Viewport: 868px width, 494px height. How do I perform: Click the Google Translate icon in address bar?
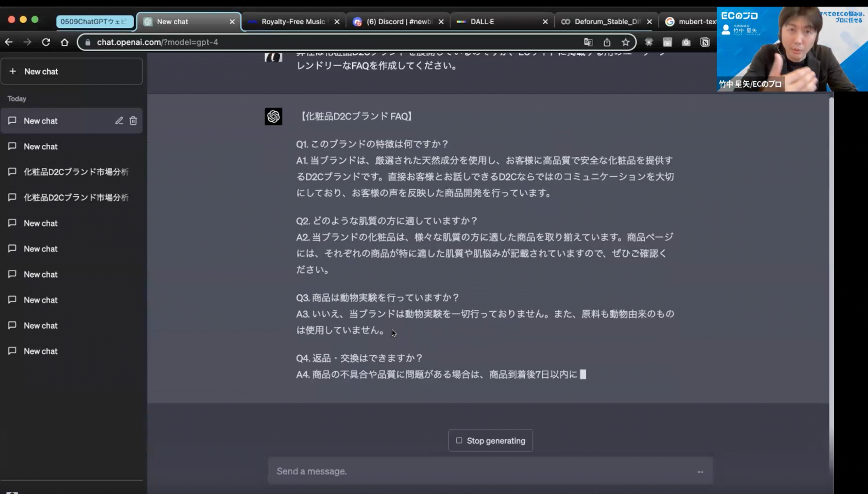(x=588, y=42)
